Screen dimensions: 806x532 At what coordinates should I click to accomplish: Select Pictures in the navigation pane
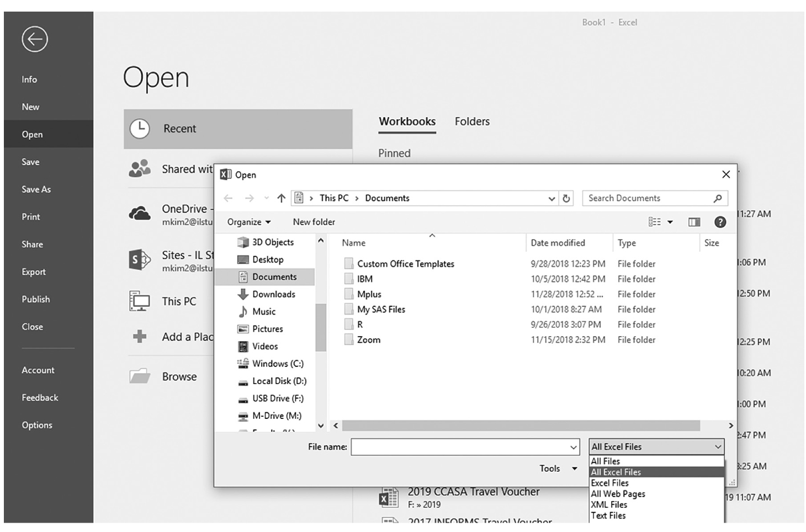click(266, 329)
